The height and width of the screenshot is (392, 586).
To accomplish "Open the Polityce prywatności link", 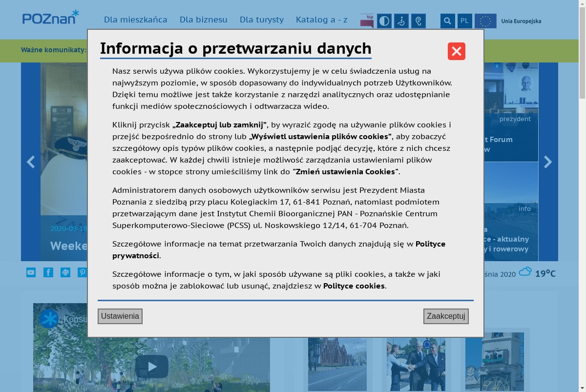I will [x=279, y=249].
